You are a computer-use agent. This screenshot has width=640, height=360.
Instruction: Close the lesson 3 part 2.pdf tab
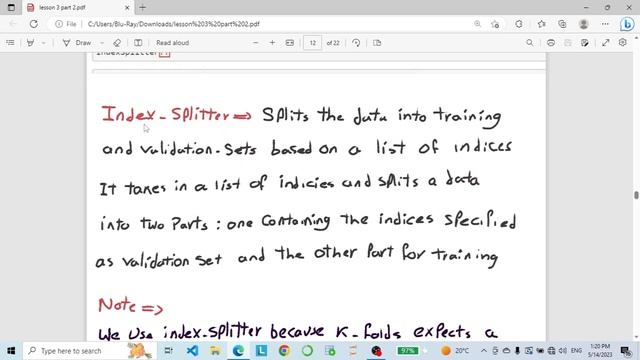(x=127, y=7)
